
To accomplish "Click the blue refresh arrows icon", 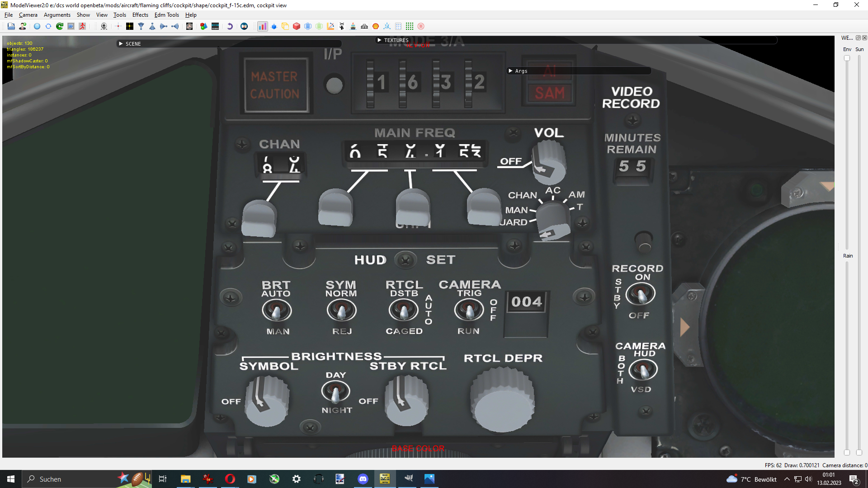I will pyautogui.click(x=48, y=26).
